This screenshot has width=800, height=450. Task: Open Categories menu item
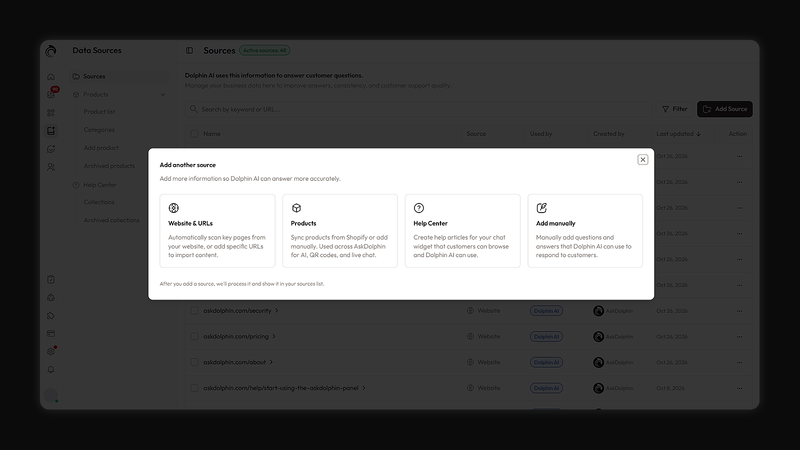point(99,130)
